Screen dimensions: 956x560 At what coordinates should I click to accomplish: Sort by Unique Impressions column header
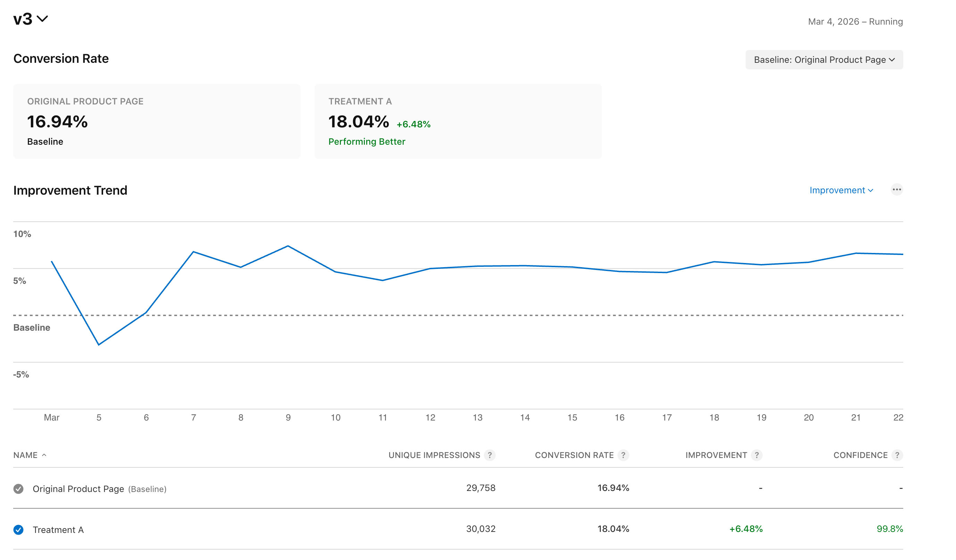pyautogui.click(x=434, y=455)
